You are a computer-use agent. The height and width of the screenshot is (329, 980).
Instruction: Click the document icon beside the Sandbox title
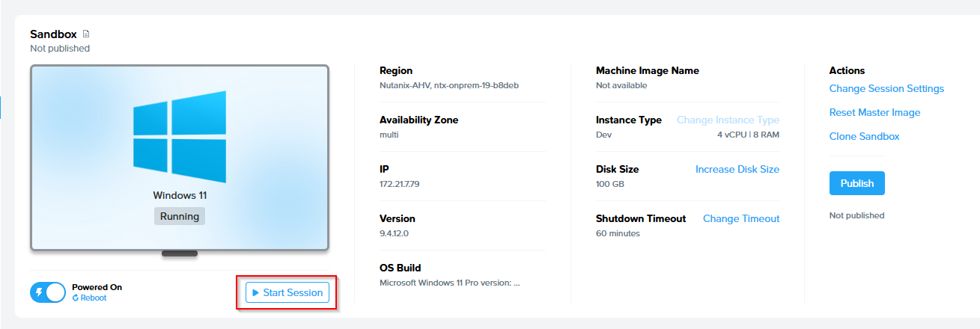click(86, 34)
